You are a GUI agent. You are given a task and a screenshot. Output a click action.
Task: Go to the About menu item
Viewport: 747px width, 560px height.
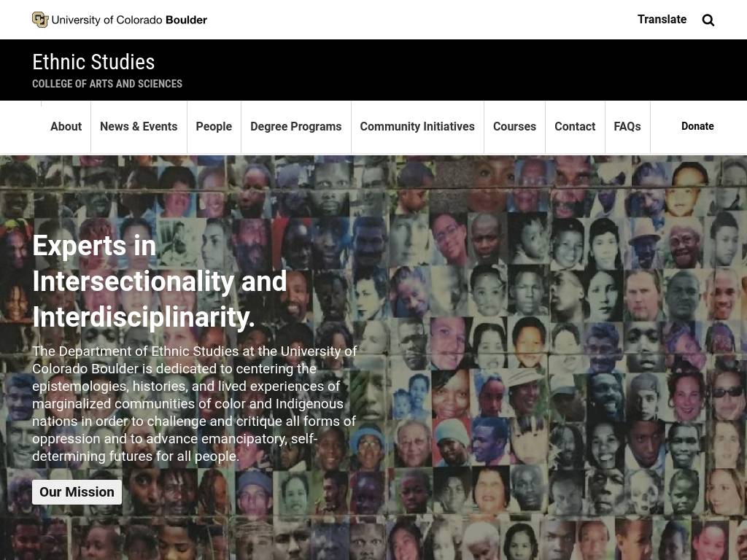pos(66,127)
